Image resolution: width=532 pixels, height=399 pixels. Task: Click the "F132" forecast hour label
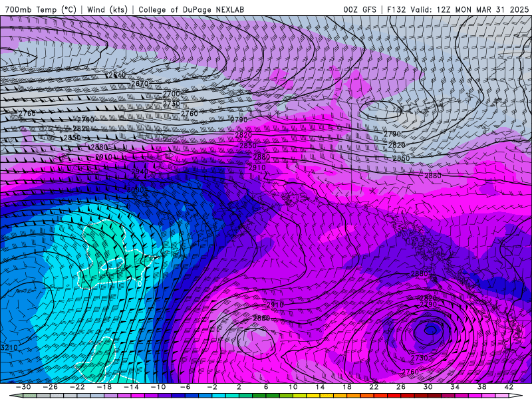point(396,9)
